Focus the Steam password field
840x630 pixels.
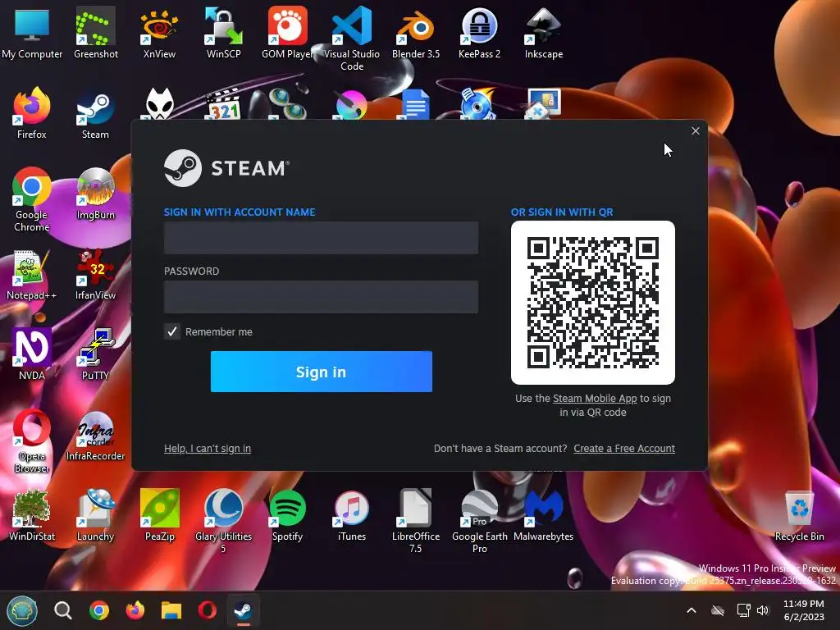(x=321, y=297)
